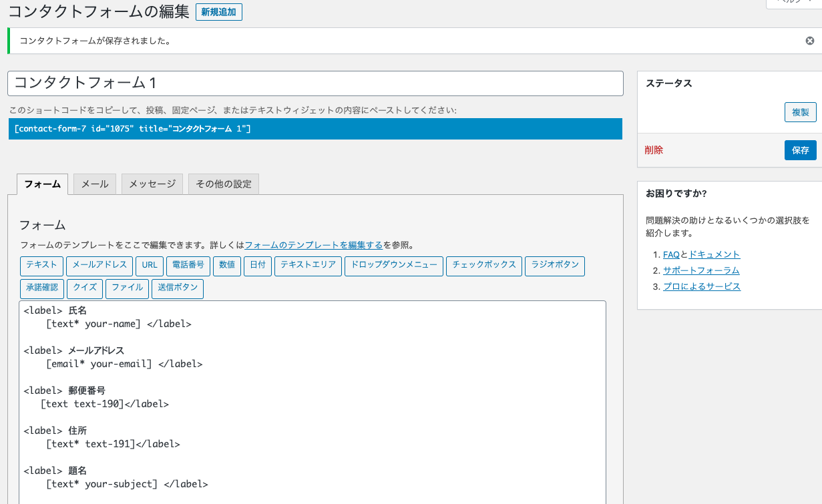Switch to the メール tab
The width and height of the screenshot is (822, 504).
tap(94, 184)
